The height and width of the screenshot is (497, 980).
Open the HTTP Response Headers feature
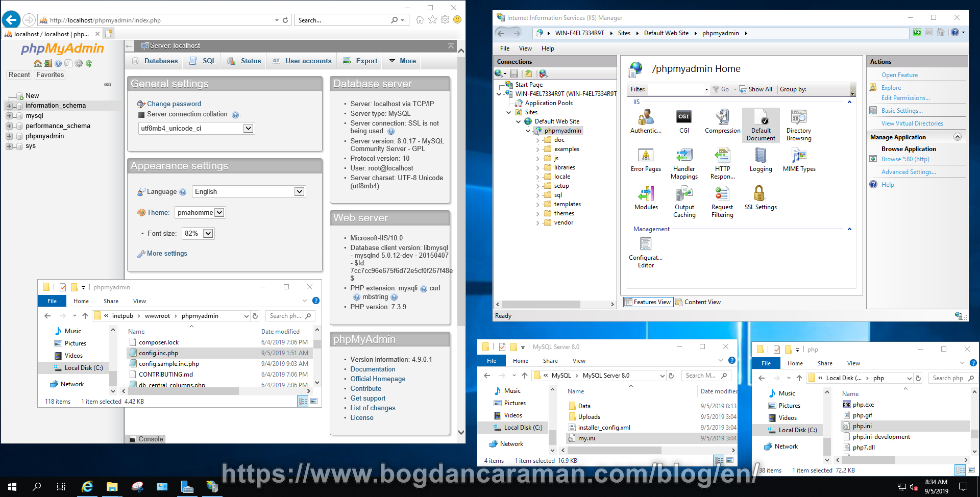722,163
